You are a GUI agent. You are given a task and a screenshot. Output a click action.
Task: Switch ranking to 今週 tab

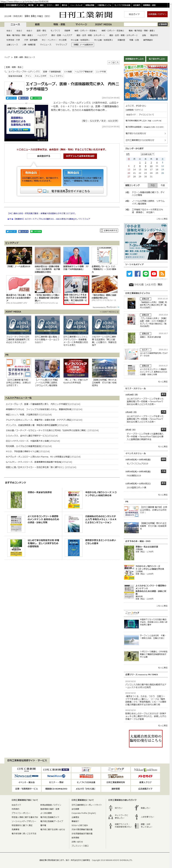pyautogui.click(x=163, y=185)
